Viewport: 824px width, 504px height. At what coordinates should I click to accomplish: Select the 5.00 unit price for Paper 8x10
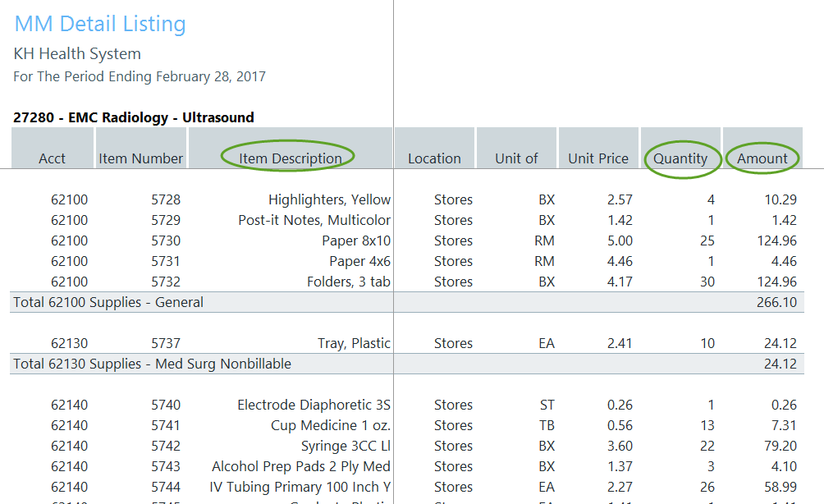tap(620, 241)
